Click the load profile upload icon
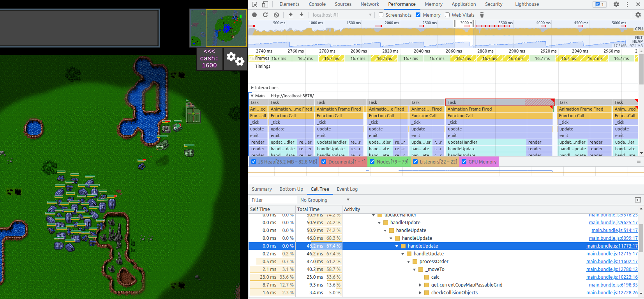Image resolution: width=644 pixels, height=299 pixels. [291, 15]
